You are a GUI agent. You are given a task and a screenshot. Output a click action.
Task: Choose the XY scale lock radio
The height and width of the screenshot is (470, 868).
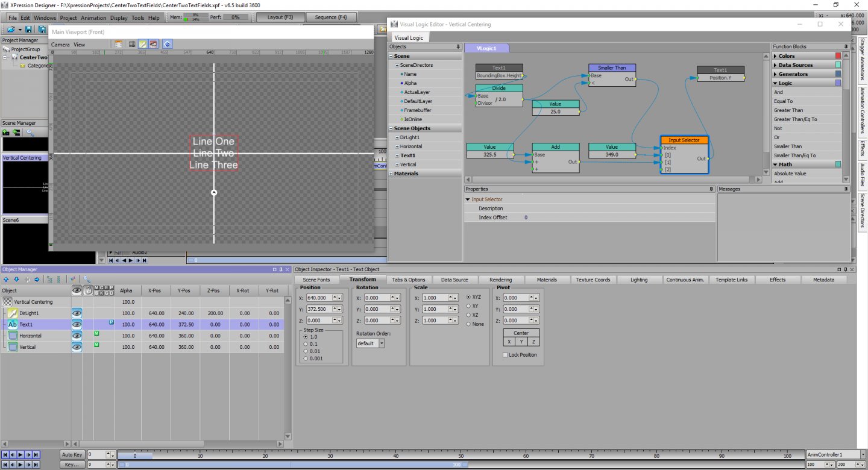[468, 306]
